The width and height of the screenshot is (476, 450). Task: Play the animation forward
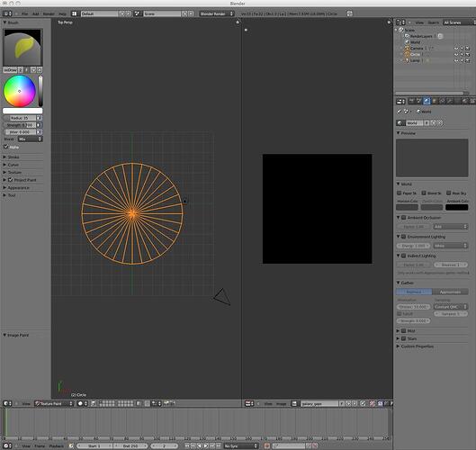206,445
